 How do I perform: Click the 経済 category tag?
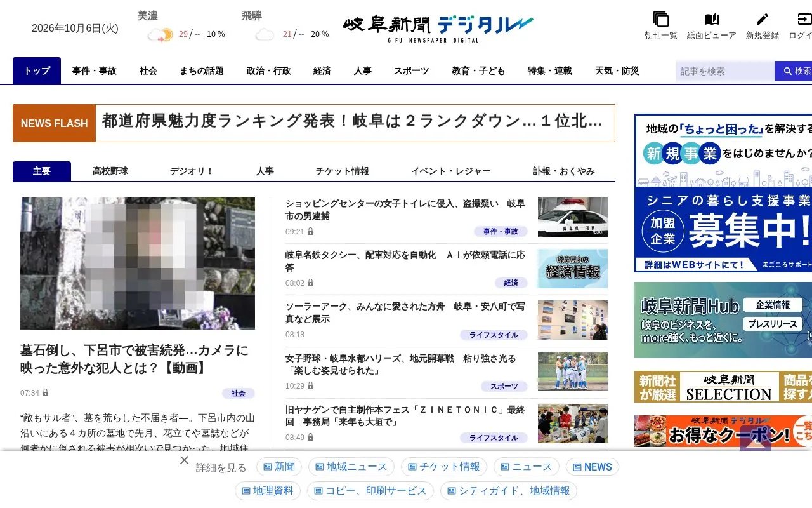click(511, 283)
